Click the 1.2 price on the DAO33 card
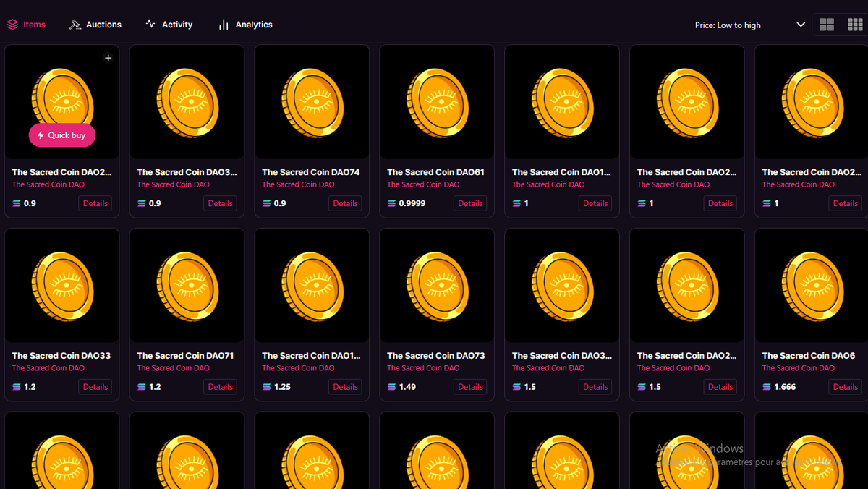 coord(30,387)
